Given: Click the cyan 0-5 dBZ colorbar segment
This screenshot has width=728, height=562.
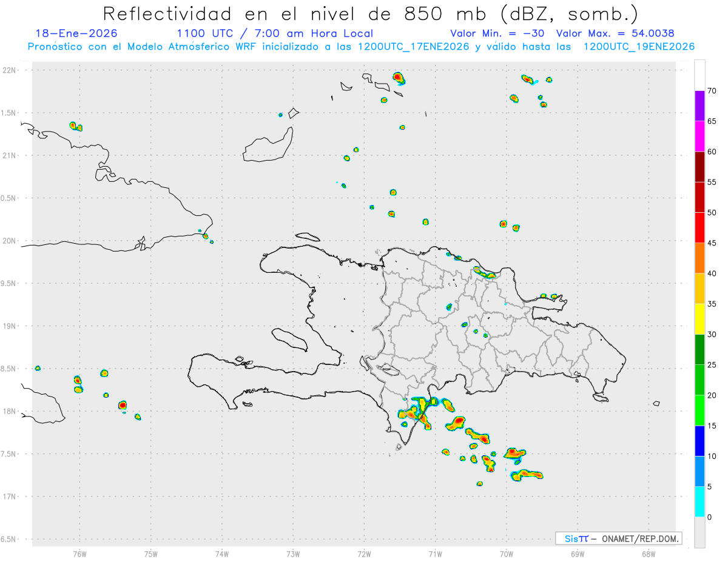Looking at the screenshot, I should [699, 502].
